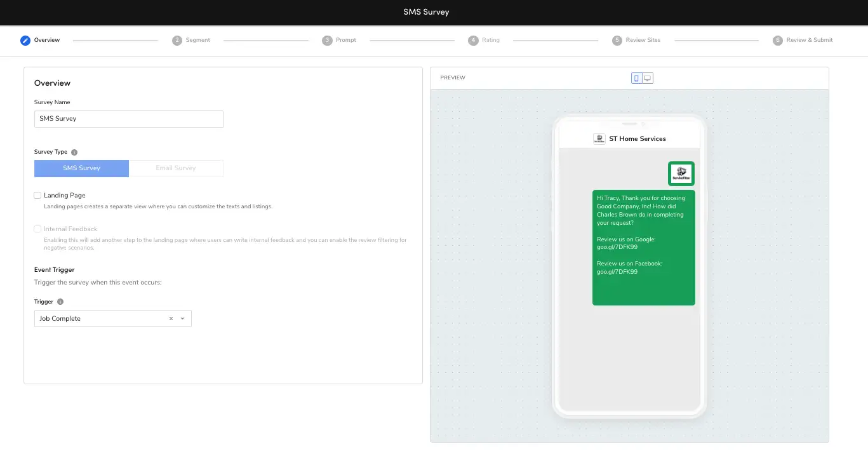
Task: Click inside the Survey Name field
Action: coord(128,119)
